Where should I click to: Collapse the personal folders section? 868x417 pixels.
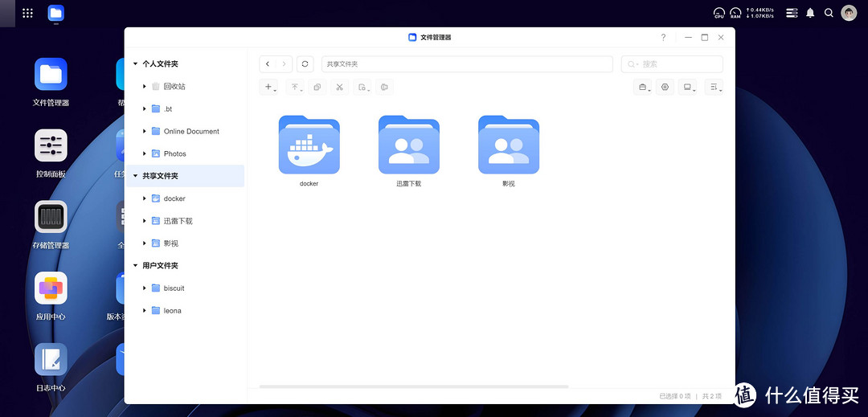pos(135,63)
